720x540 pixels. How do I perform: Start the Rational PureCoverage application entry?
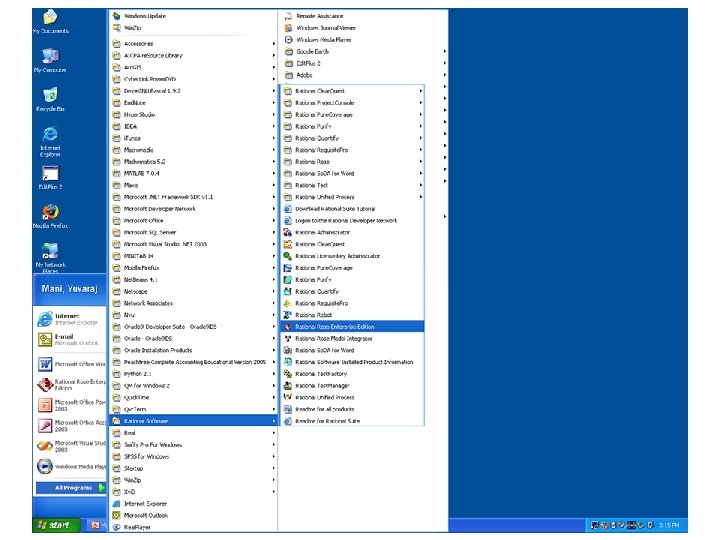(352, 268)
